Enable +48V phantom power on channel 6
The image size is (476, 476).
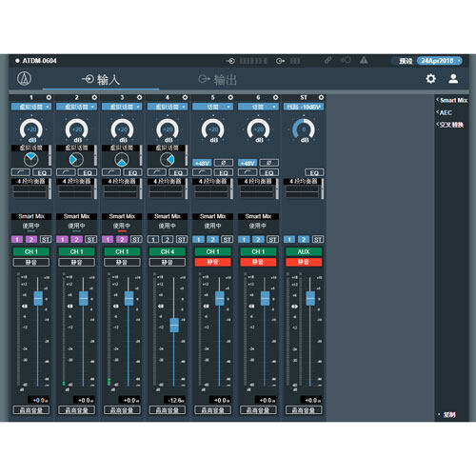(248, 163)
